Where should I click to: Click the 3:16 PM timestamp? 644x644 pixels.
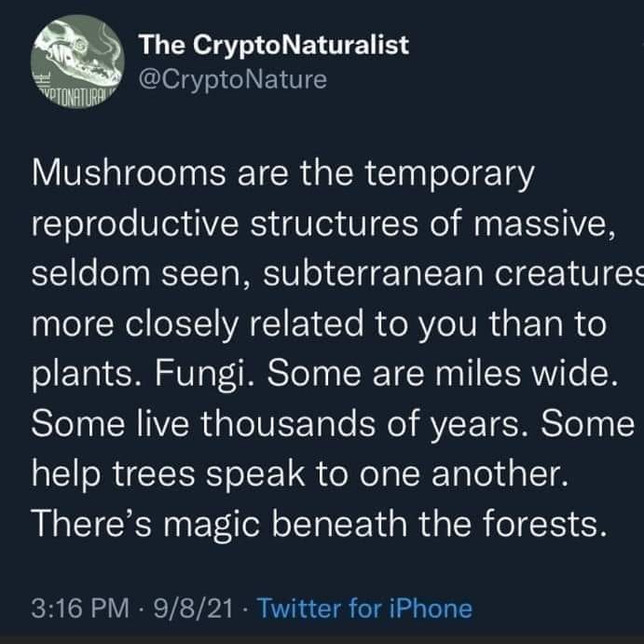click(x=80, y=609)
